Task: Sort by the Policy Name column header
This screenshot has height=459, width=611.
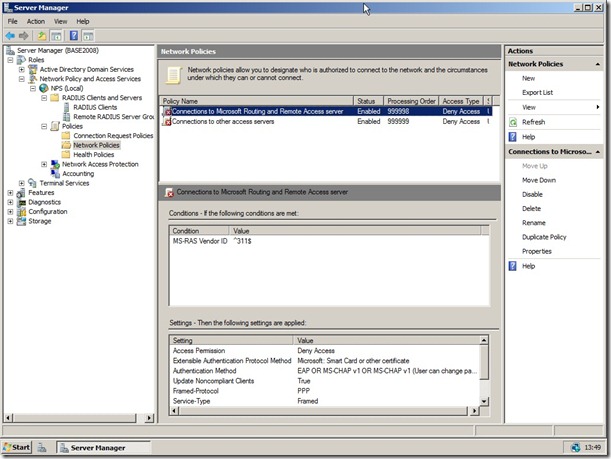Action: pos(256,101)
